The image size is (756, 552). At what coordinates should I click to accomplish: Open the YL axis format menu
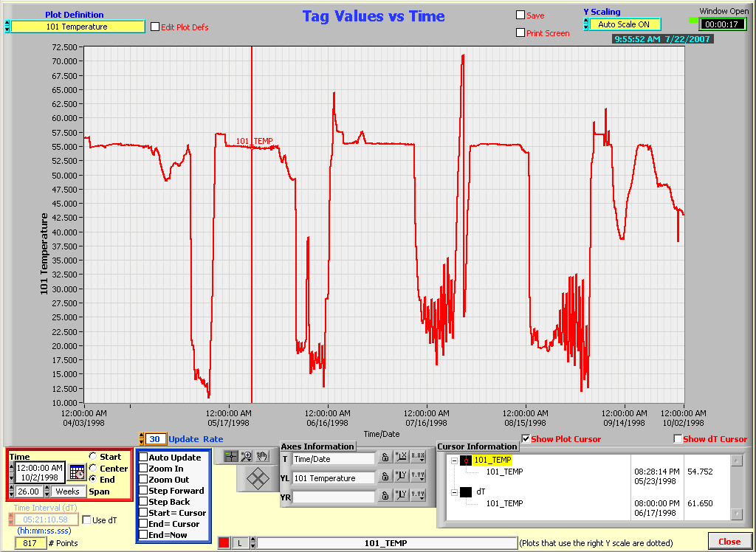418,476
